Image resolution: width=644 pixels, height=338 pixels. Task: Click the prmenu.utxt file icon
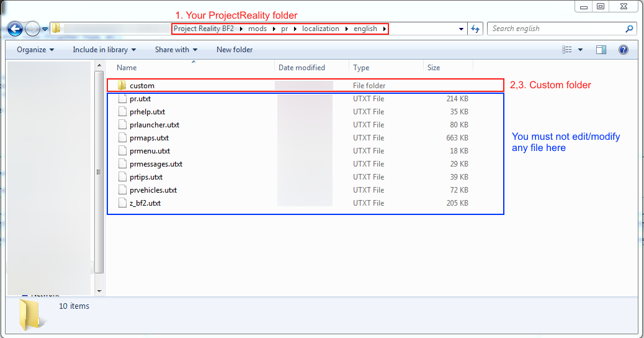tap(122, 151)
